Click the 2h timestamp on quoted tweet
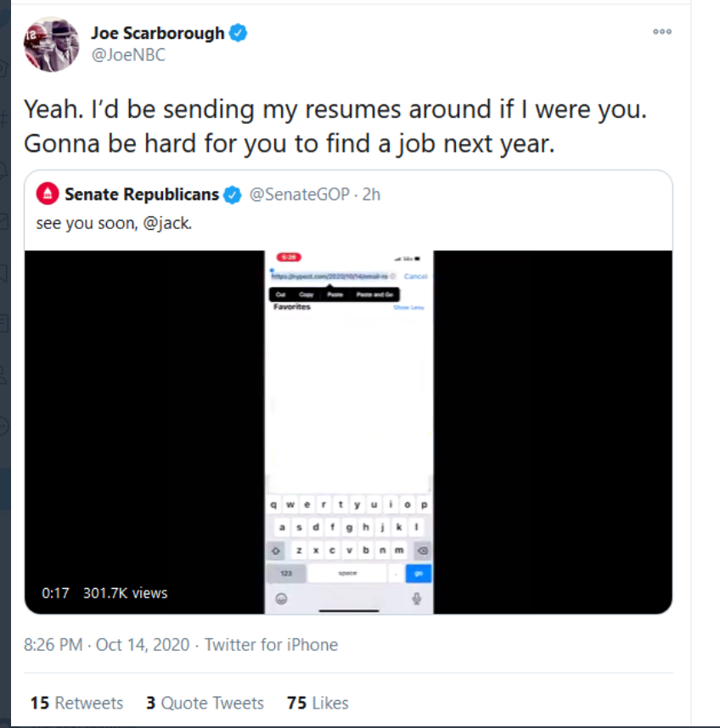 coord(371,194)
